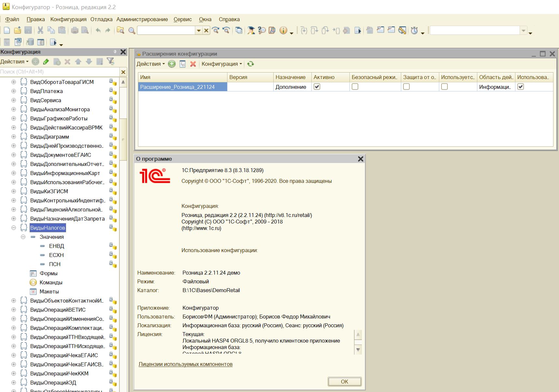Screen dimensions: 559x392
Task: Click the Имя column header
Action: (183, 77)
